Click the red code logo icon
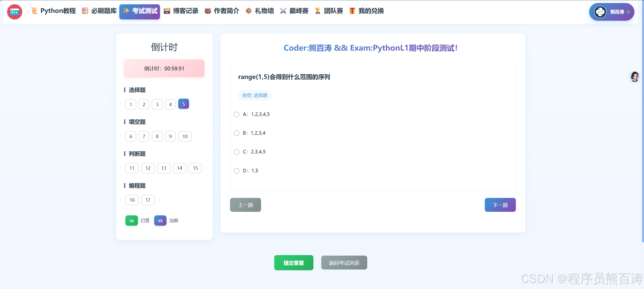 (x=15, y=12)
